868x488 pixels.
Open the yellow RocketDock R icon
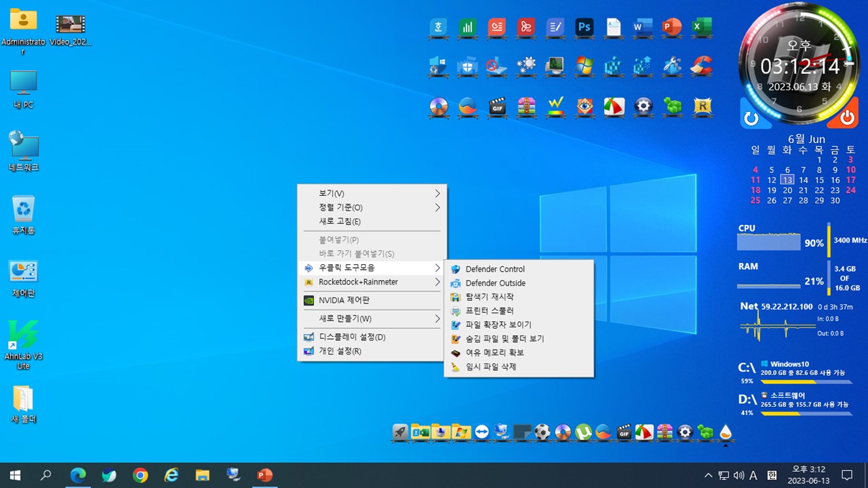701,106
